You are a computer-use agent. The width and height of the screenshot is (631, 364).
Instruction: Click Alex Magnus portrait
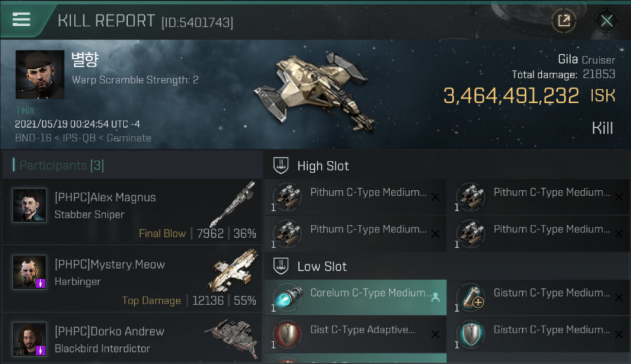coord(30,205)
